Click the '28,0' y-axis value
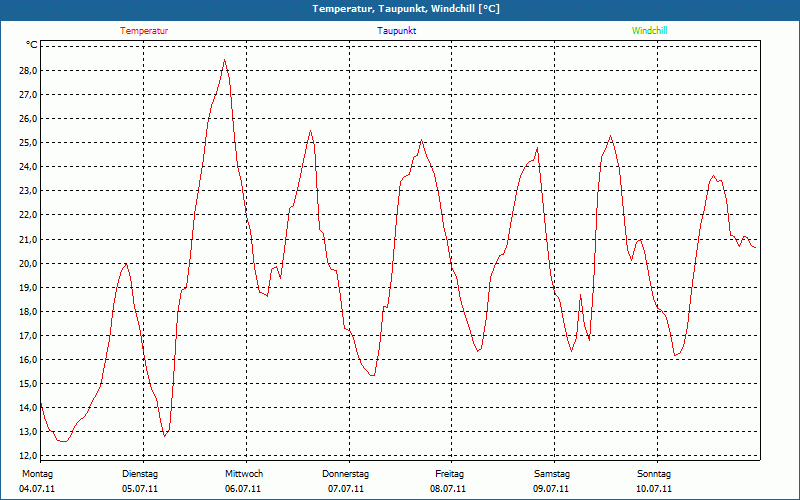Viewport: 800px width, 500px height. pos(29,70)
